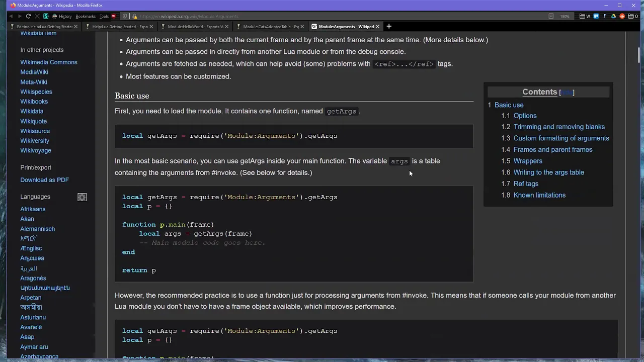
Task: Click the green S extension icon
Action: [46, 16]
